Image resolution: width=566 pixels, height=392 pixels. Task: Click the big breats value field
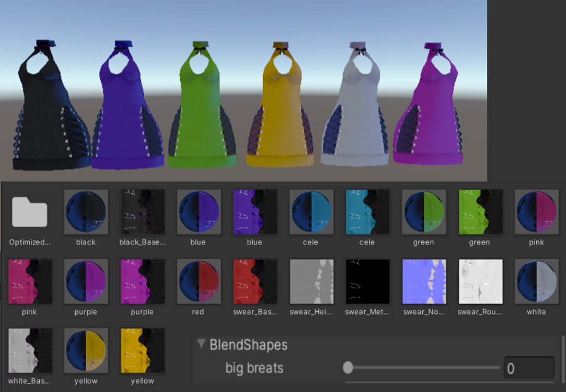click(529, 368)
